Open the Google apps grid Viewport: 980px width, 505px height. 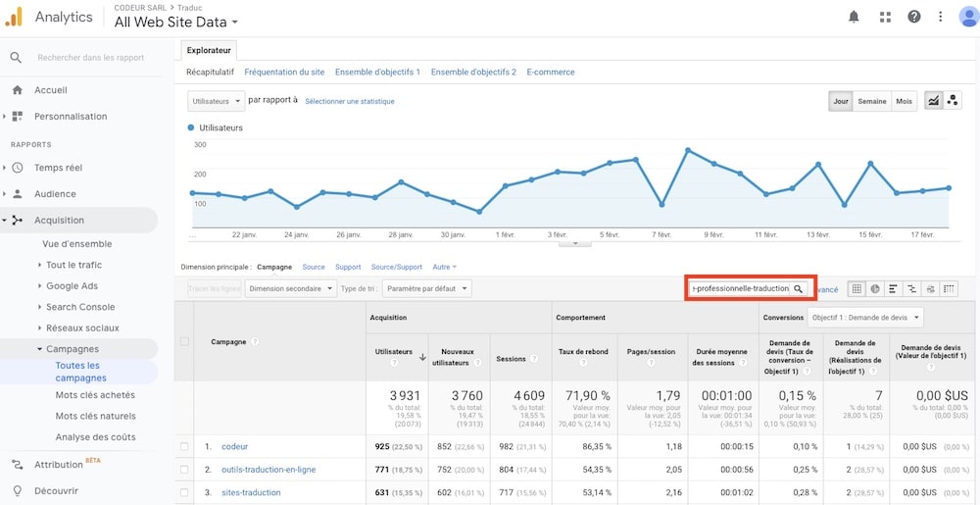885,17
